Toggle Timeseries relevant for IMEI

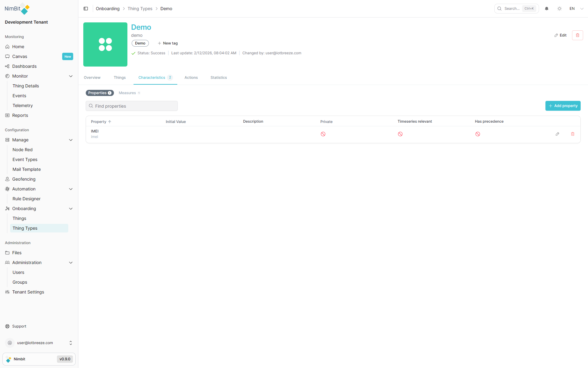(400, 134)
